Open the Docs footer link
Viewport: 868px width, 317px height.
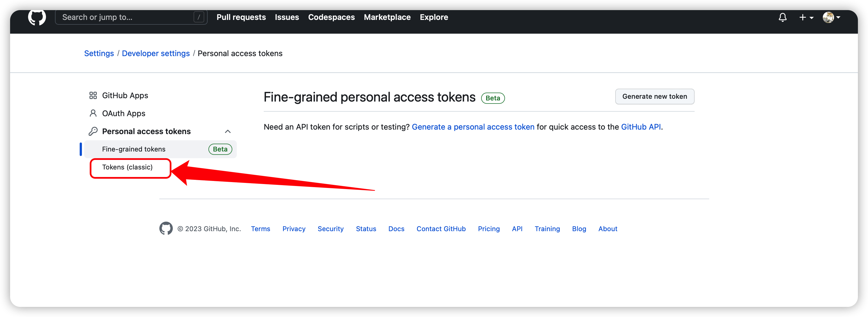[x=396, y=229]
